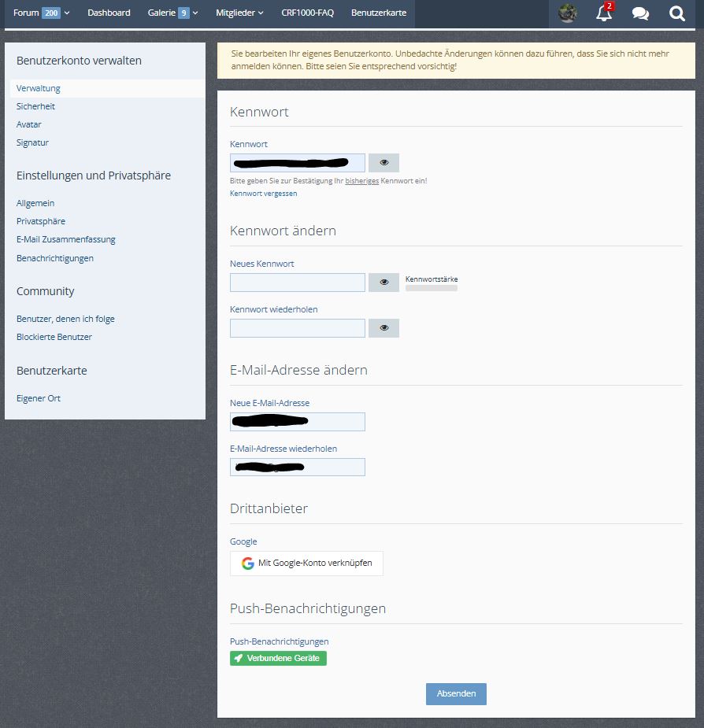Show the current Kennwort with eye icon
This screenshot has height=728, width=704.
click(383, 163)
